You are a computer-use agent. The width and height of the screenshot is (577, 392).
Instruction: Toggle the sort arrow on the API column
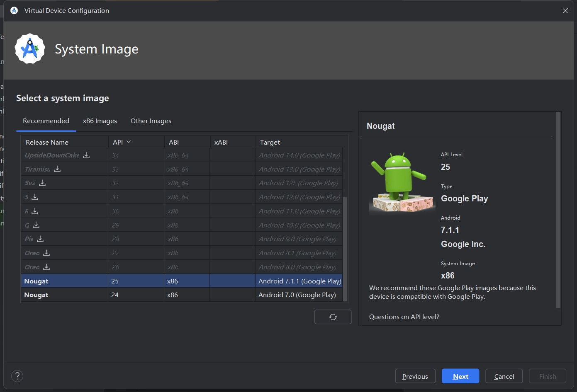tap(129, 142)
